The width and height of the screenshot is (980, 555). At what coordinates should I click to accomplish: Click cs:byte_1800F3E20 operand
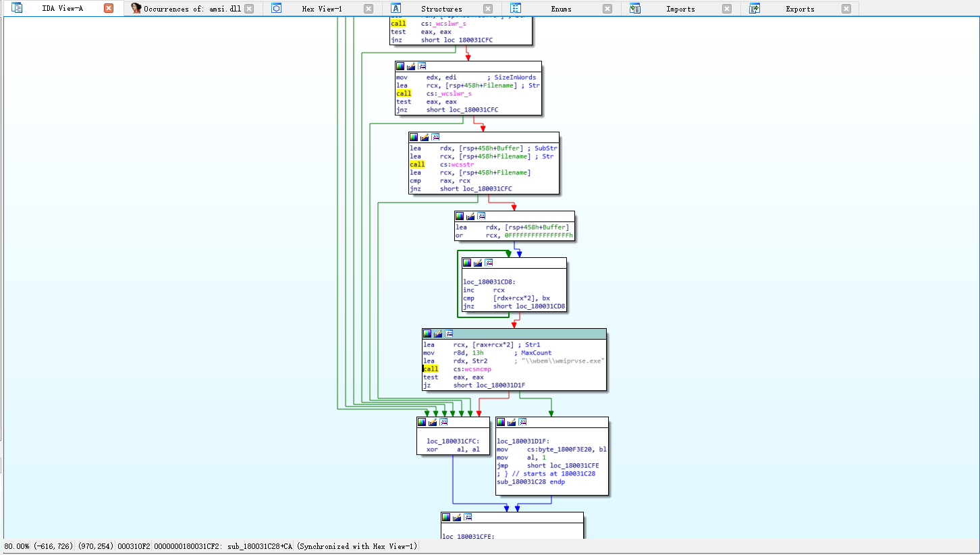pos(562,449)
